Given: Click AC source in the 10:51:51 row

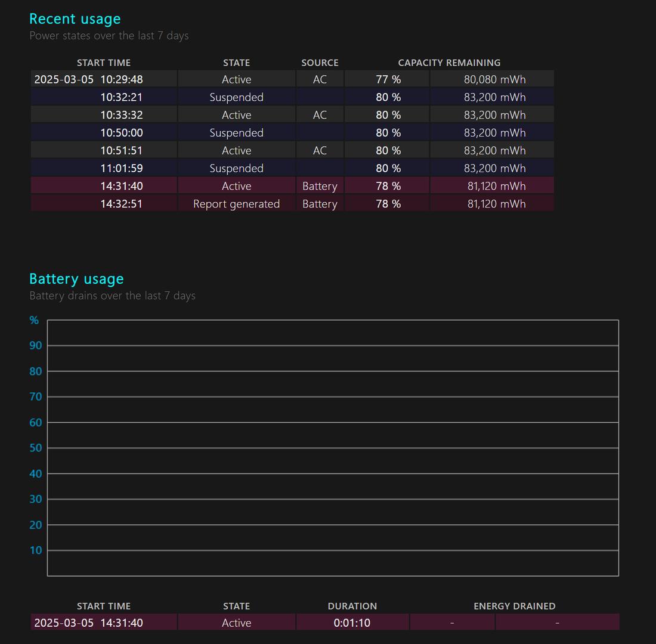Looking at the screenshot, I should click(x=320, y=150).
